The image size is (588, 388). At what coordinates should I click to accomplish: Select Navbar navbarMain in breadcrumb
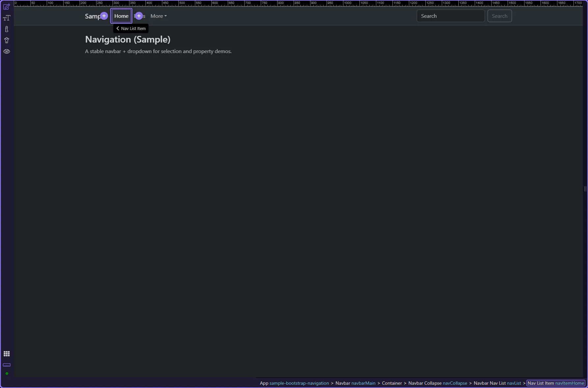pos(355,383)
